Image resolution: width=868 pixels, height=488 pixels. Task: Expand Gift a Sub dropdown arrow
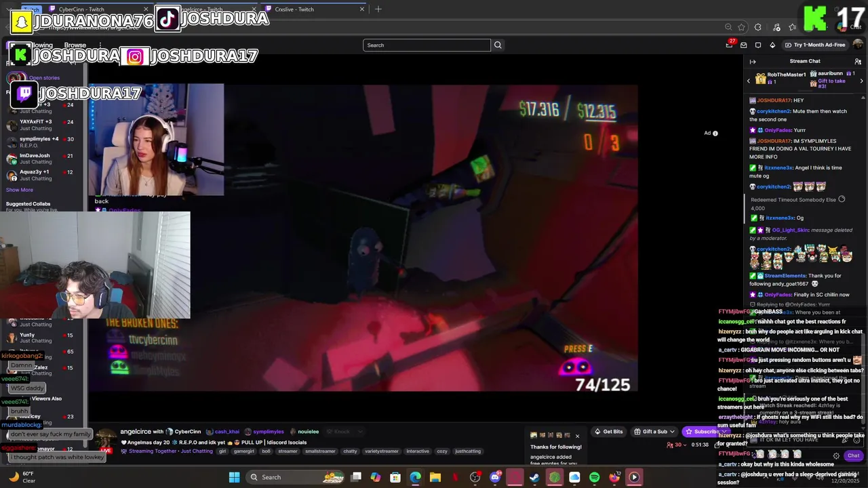tap(672, 432)
